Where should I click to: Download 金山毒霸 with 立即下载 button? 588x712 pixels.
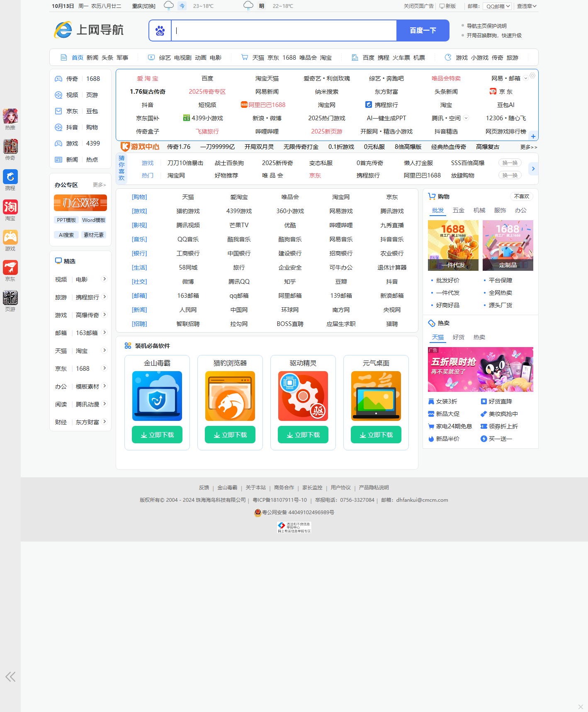coord(157,435)
